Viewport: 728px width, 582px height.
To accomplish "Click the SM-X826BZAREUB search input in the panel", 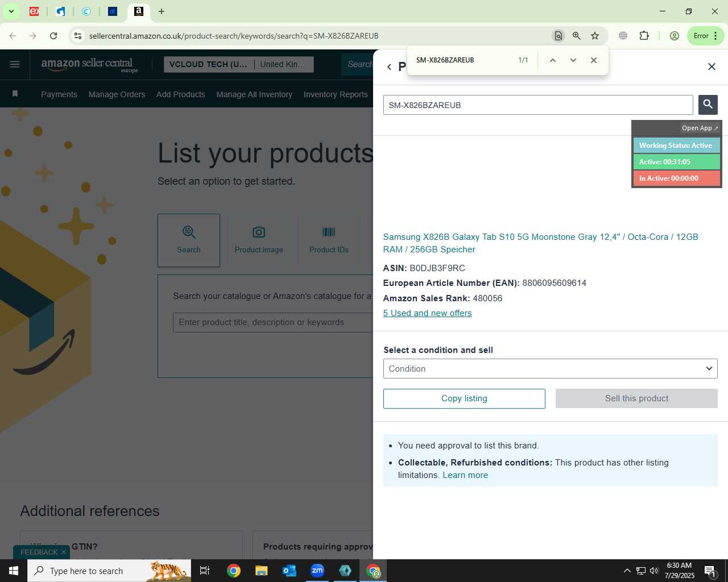I will [538, 105].
